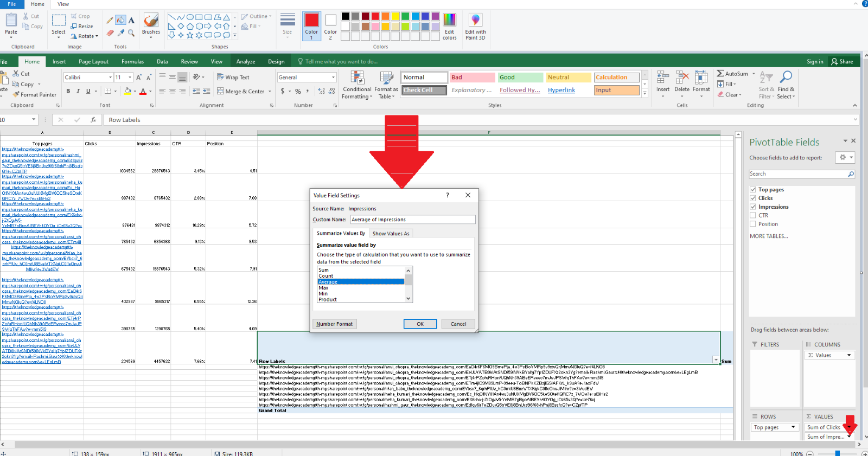868x456 pixels.
Task: Open the Page Layout ribbon tab
Action: [x=93, y=62]
